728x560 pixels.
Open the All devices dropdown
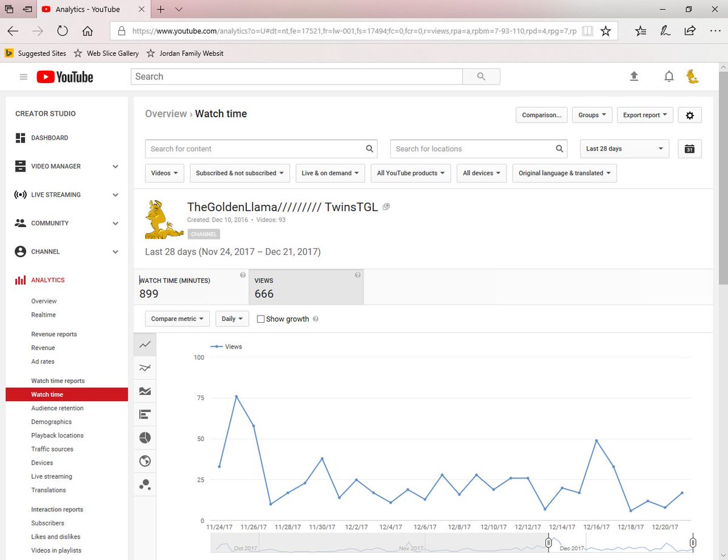tap(482, 173)
